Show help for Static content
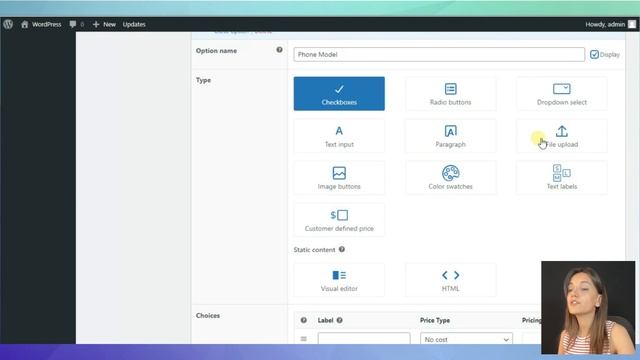The image size is (640, 360). coord(342,249)
